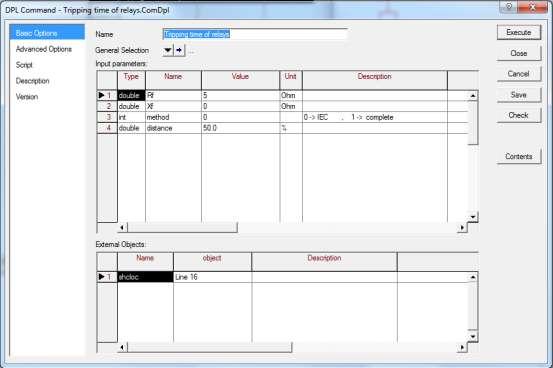Open the Description page in sidebar
The image size is (553, 368).
(x=32, y=81)
